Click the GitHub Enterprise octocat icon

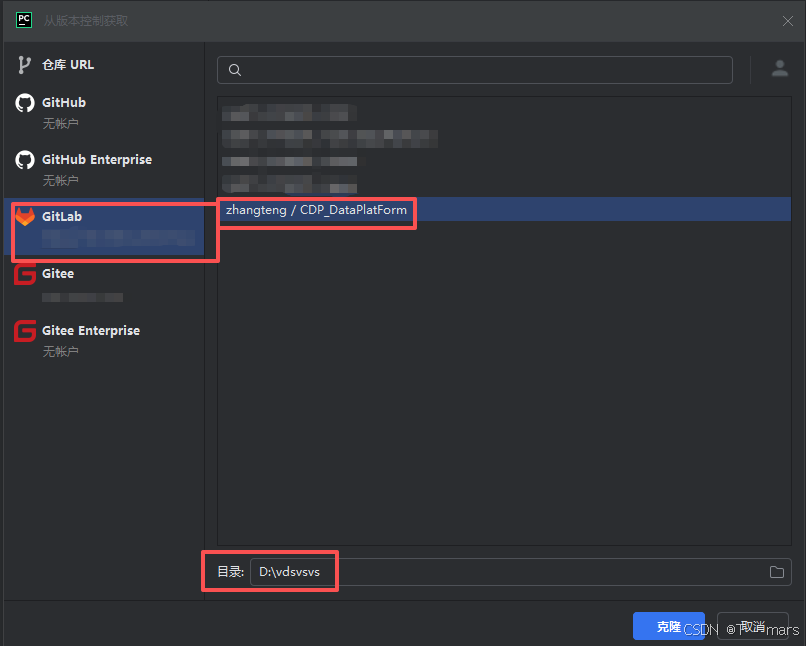pyautogui.click(x=25, y=160)
